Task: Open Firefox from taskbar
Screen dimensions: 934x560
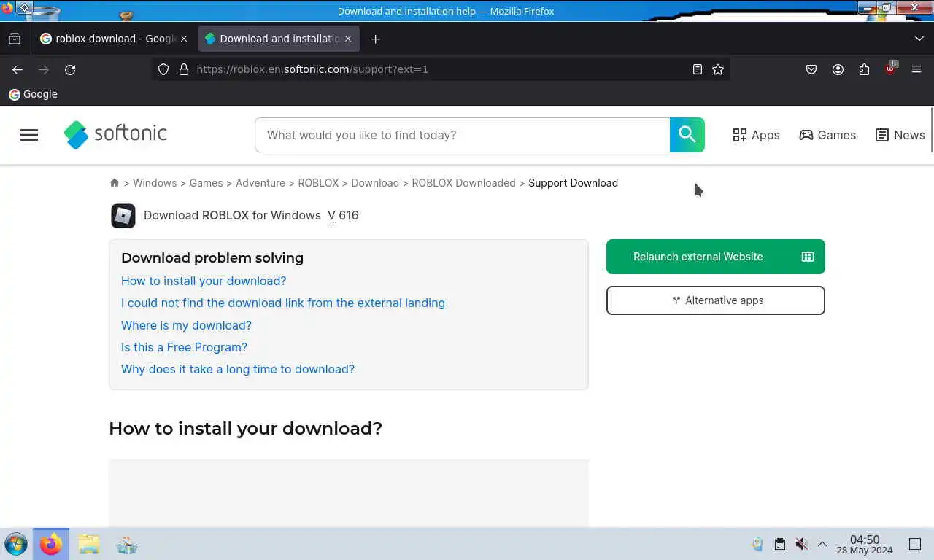Action: 51,544
